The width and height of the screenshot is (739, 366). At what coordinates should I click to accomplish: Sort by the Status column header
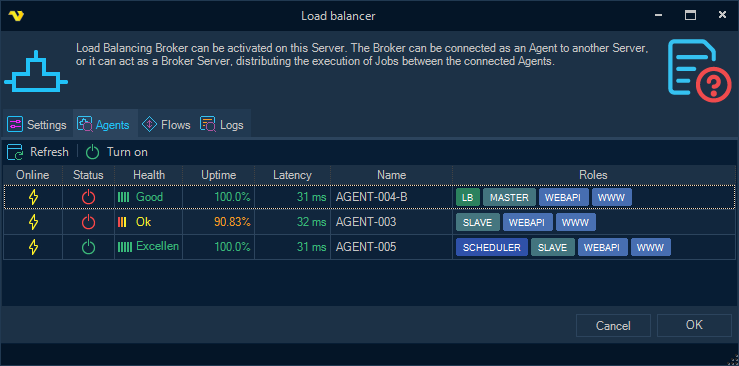click(88, 175)
